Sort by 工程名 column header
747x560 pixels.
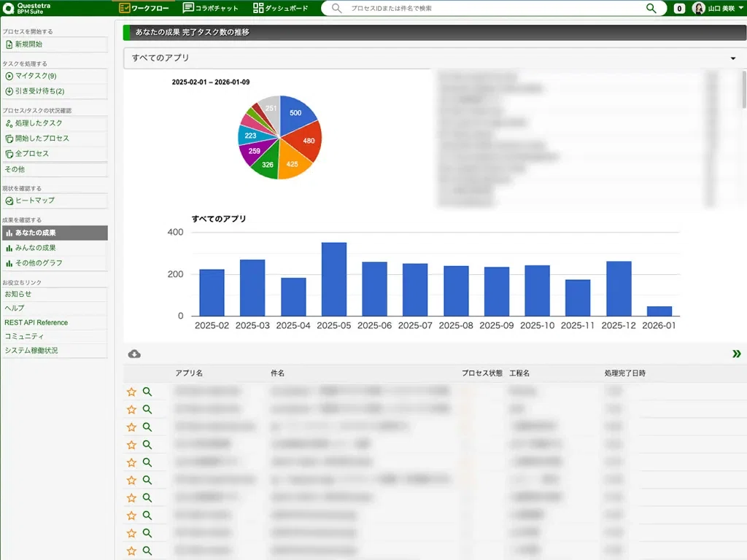coord(519,373)
